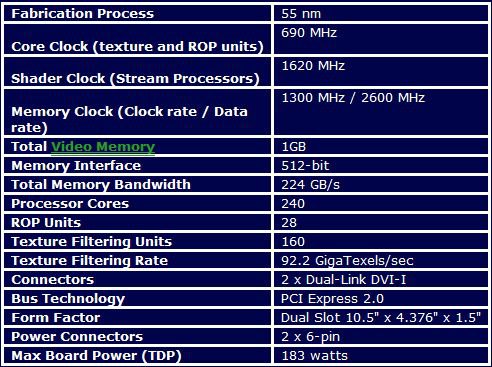Select the 55 nm value cell
The height and width of the screenshot is (367, 492).
tap(381, 14)
